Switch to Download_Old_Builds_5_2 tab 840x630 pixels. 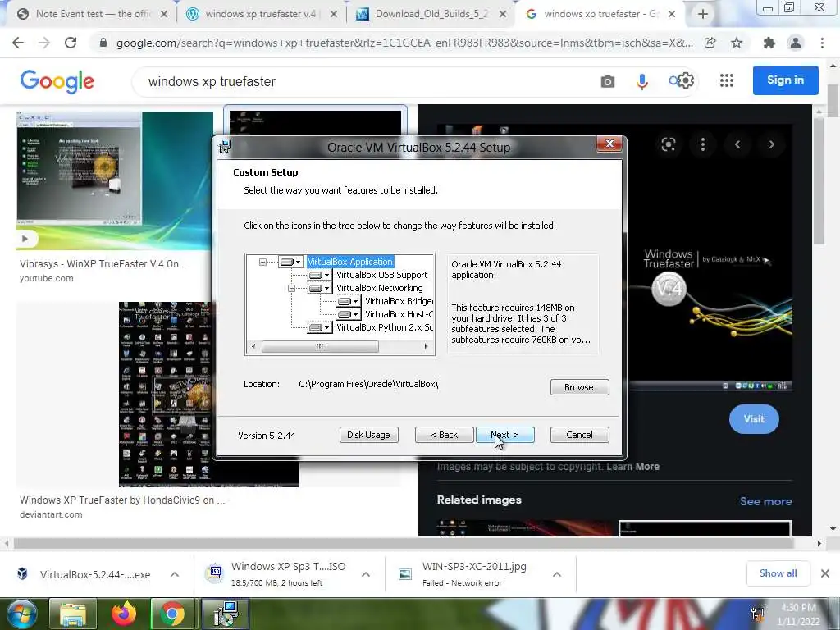[x=431, y=14]
